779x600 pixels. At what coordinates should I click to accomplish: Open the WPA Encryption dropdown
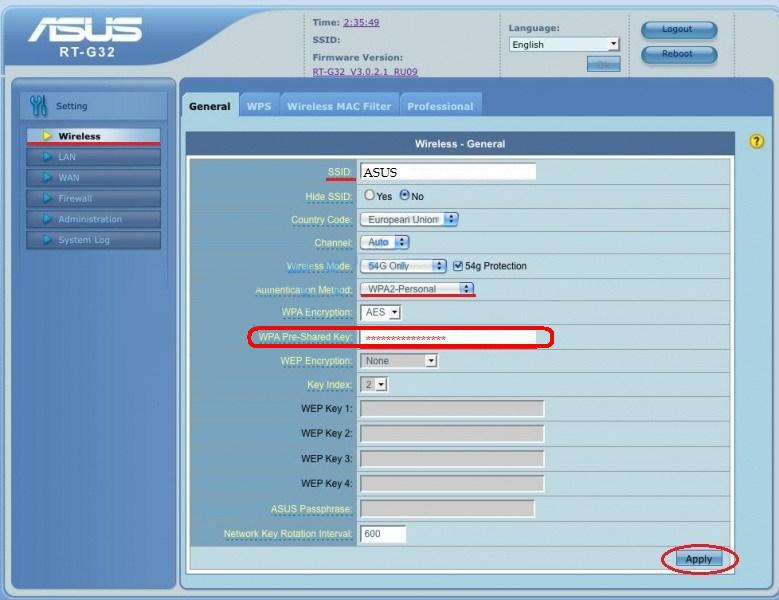[x=381, y=312]
